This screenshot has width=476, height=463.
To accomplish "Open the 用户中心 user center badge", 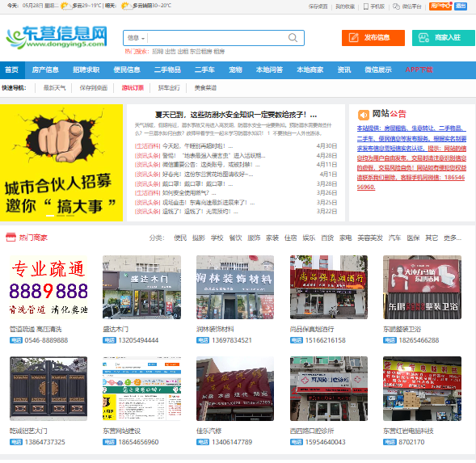I will coord(440,6).
